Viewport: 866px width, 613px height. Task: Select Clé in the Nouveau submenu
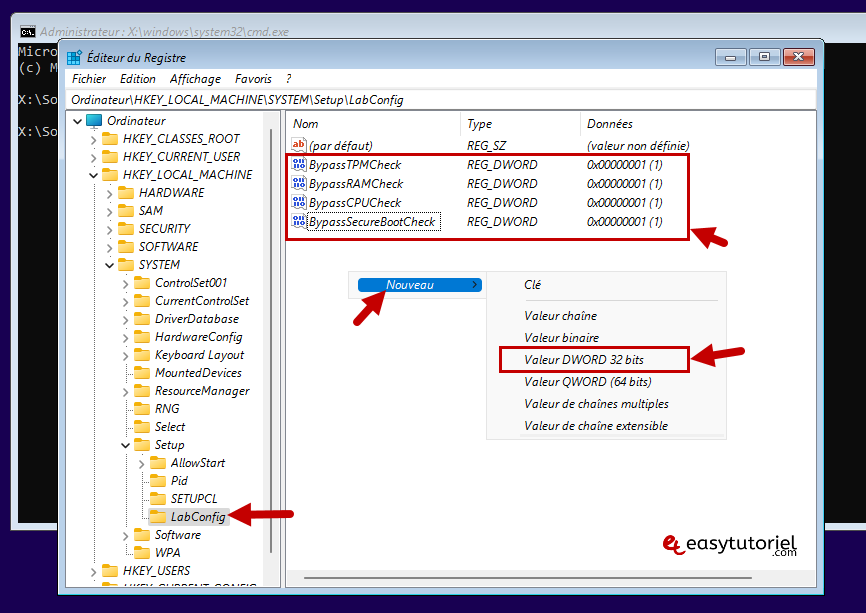(533, 285)
